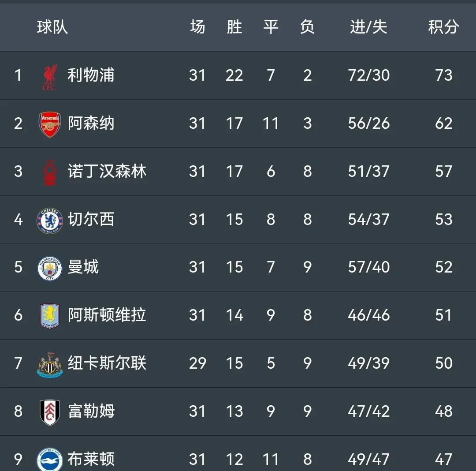Click the Newcastle United crest
Screen dimensions: 476x471
[49, 364]
